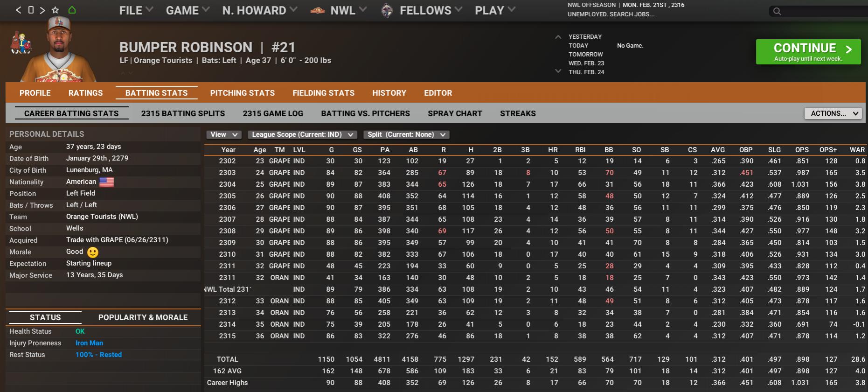Select the CAREER BATTING STATS subtab

click(x=71, y=113)
